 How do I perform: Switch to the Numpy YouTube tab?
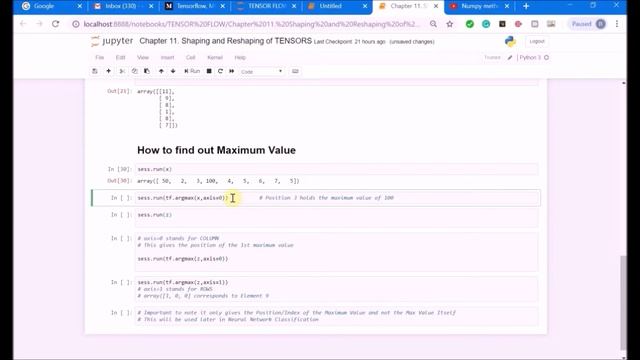tap(480, 6)
